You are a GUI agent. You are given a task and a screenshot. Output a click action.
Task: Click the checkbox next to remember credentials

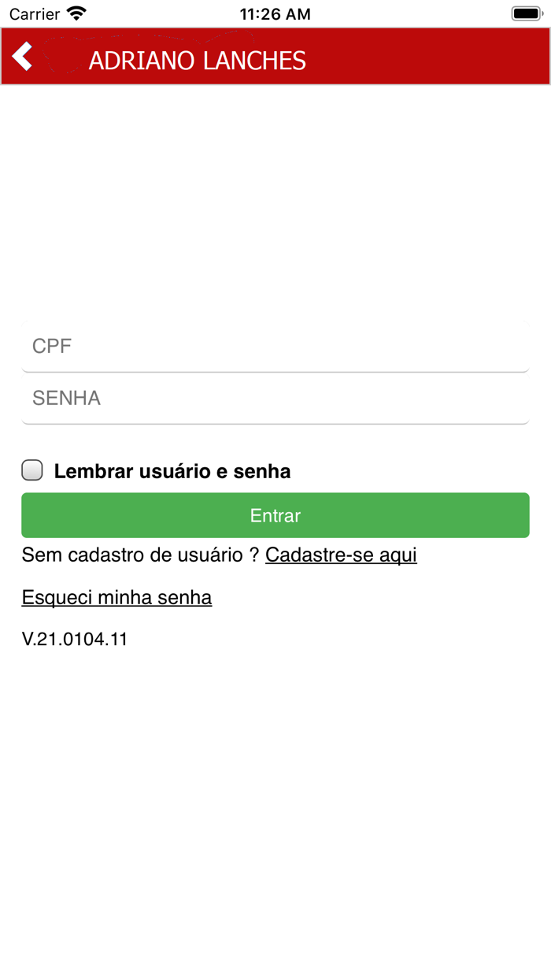click(x=31, y=470)
